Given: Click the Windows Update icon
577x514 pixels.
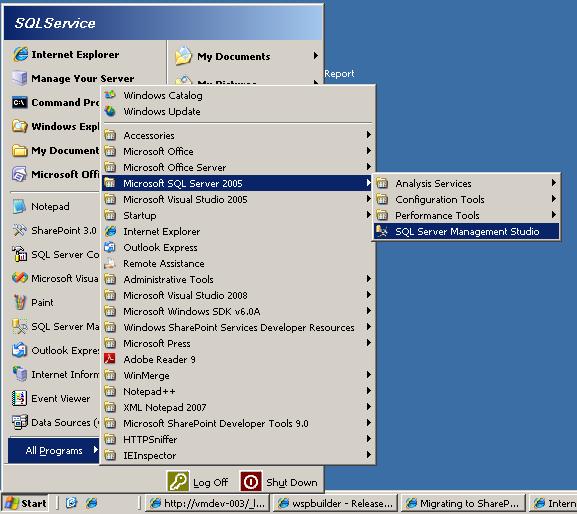Looking at the screenshot, I should coord(110,111).
